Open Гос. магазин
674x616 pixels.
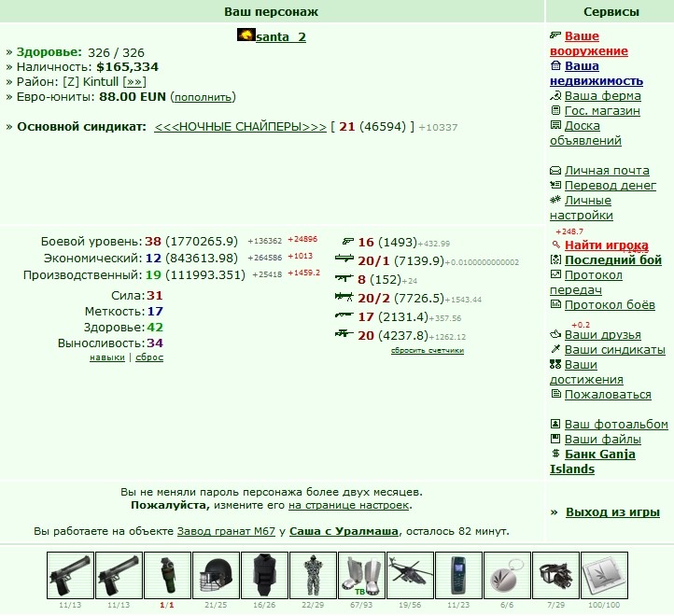602,110
